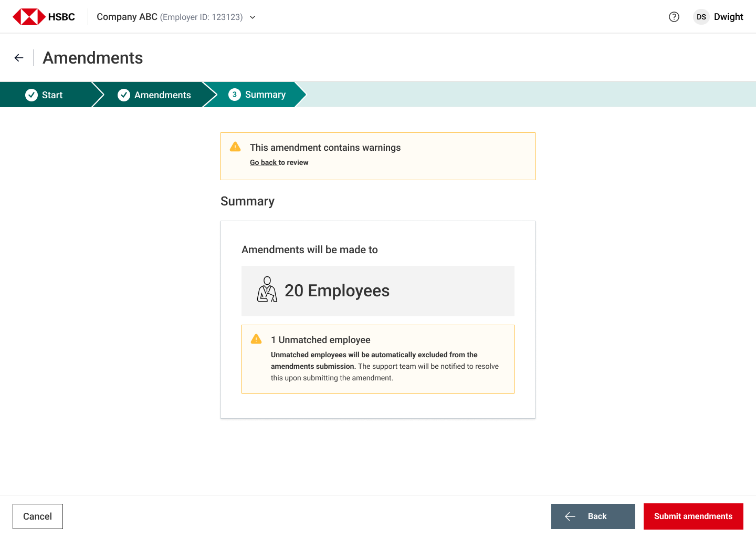Screen dimensions: 756x538
Task: Expand the Company ABC employer dropdown
Action: (x=253, y=17)
